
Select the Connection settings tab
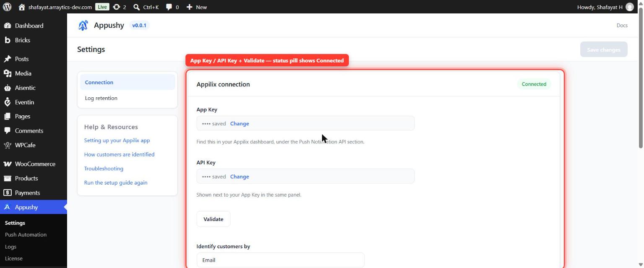tap(127, 82)
